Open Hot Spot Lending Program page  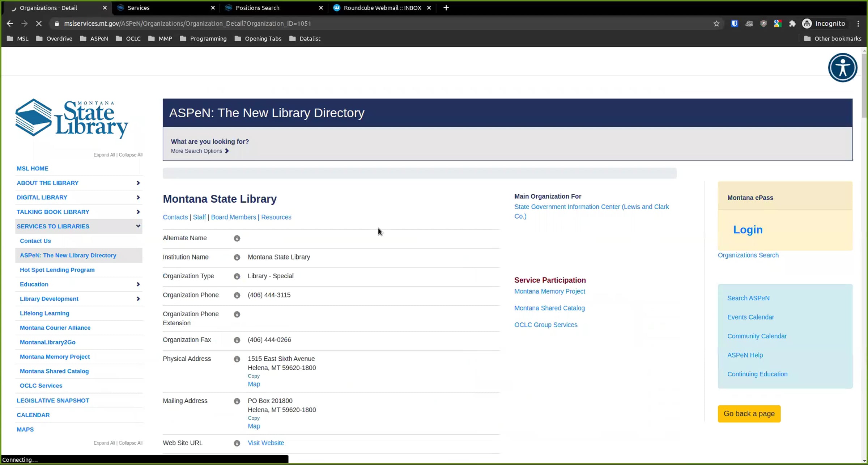click(x=57, y=270)
